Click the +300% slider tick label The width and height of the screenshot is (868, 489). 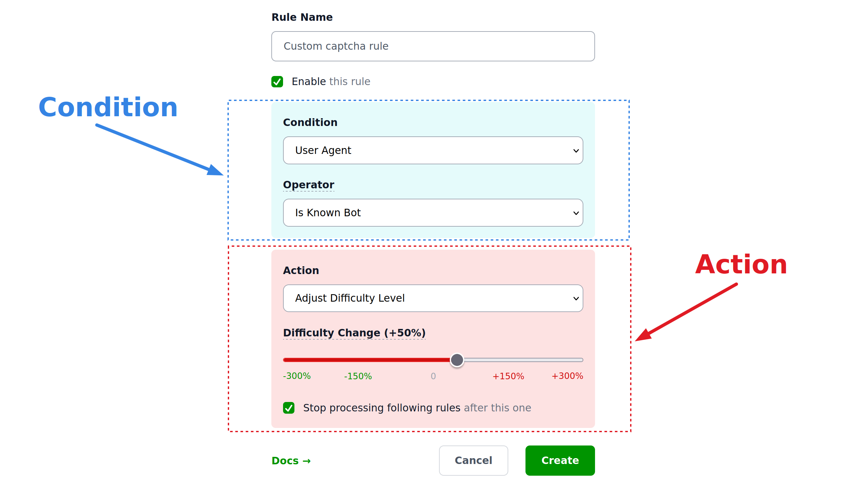point(567,376)
